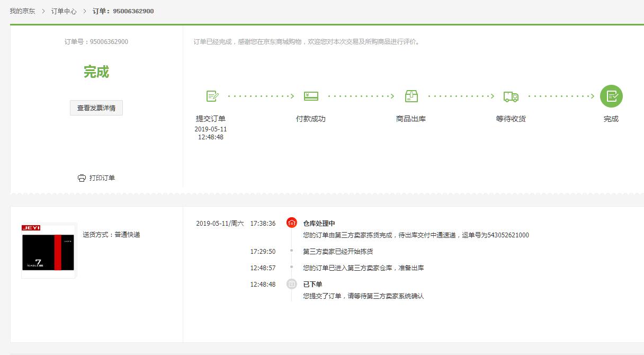
Task: Open 查看发票详情 invoice details
Action: pyautogui.click(x=96, y=108)
